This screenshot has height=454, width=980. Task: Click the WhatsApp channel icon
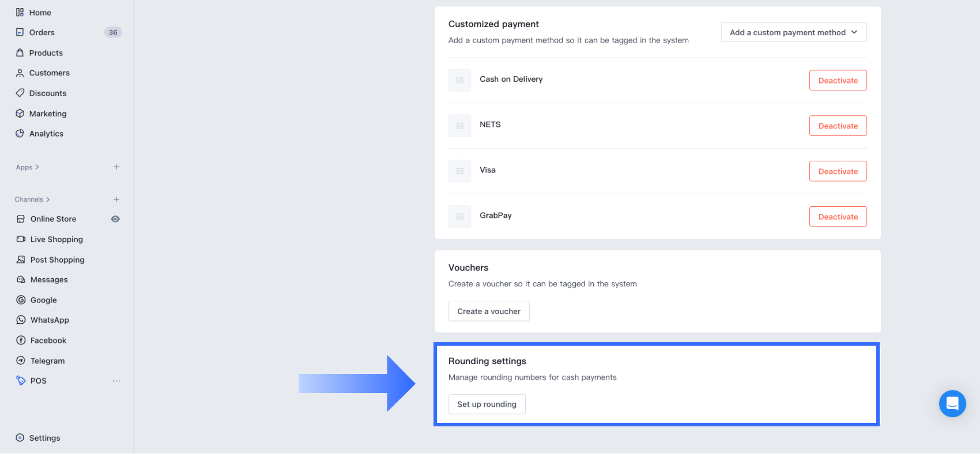click(21, 320)
